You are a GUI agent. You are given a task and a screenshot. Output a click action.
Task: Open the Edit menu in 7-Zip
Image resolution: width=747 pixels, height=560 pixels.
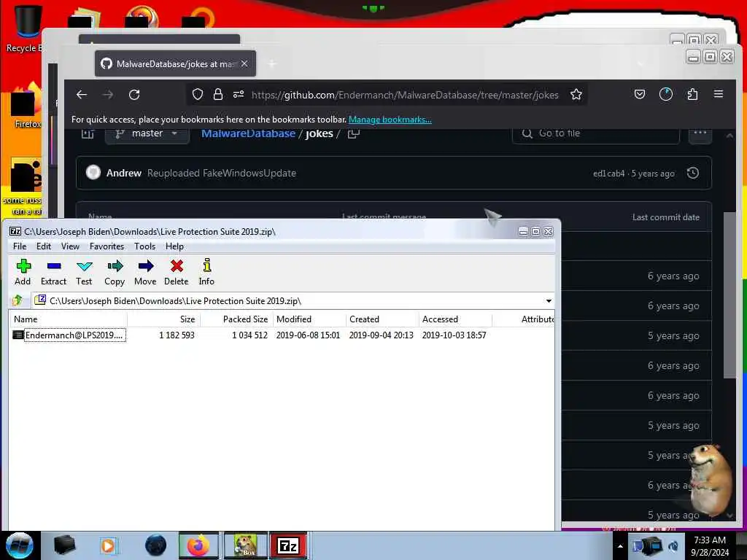point(43,246)
